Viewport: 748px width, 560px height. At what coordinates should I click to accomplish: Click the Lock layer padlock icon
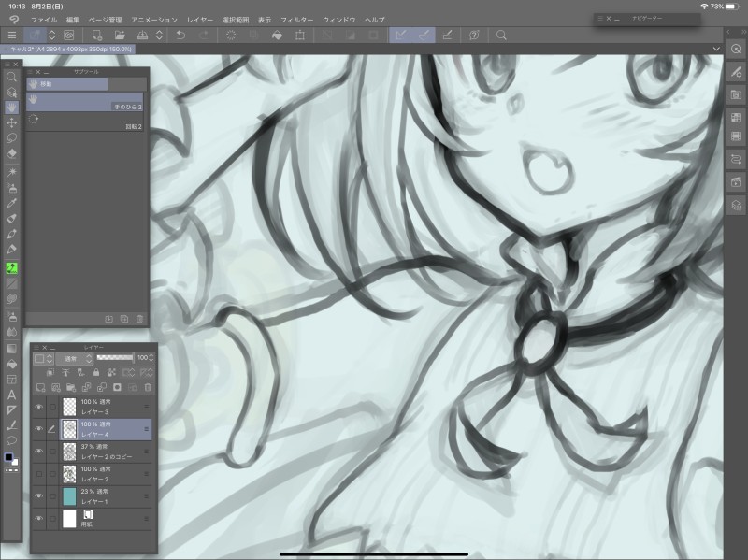(x=96, y=372)
